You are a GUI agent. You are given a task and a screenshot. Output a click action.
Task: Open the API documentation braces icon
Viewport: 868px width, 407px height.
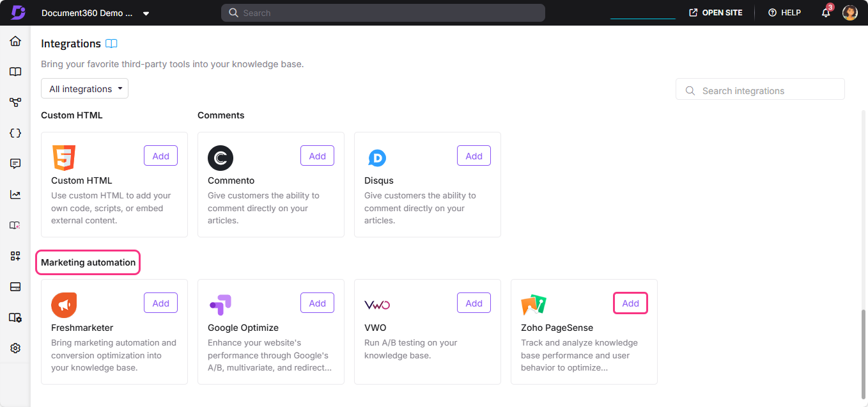pyautogui.click(x=15, y=132)
